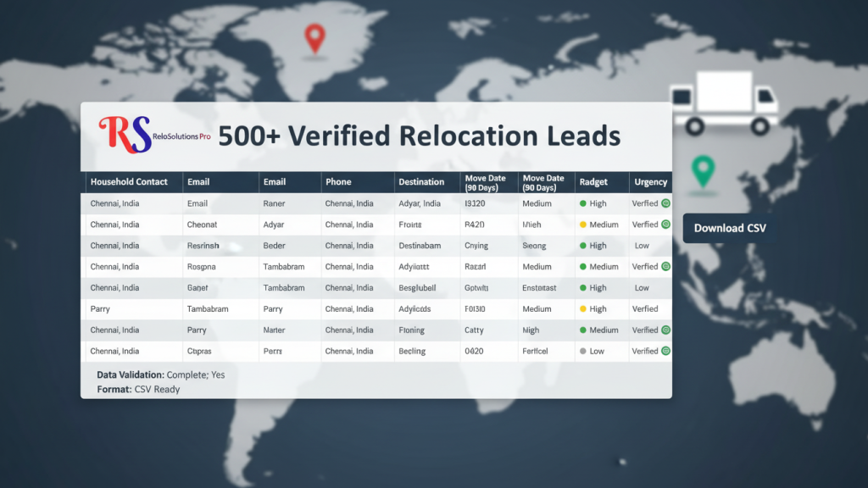
Task: Click the Urgency column header
Action: [650, 182]
